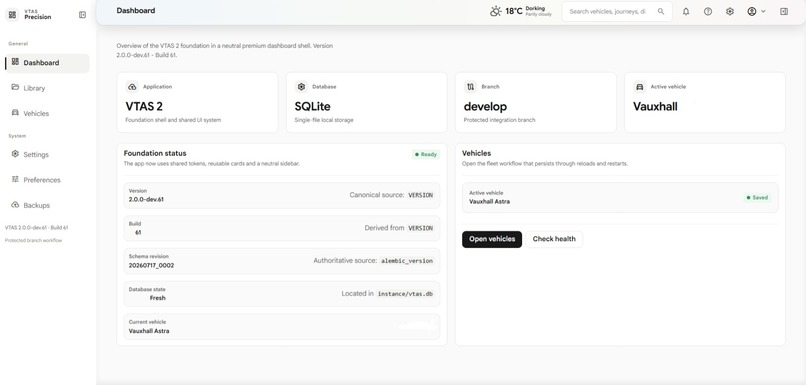Image resolution: width=806 pixels, height=385 pixels.
Task: Click the 18°C temperature reading
Action: pos(514,11)
